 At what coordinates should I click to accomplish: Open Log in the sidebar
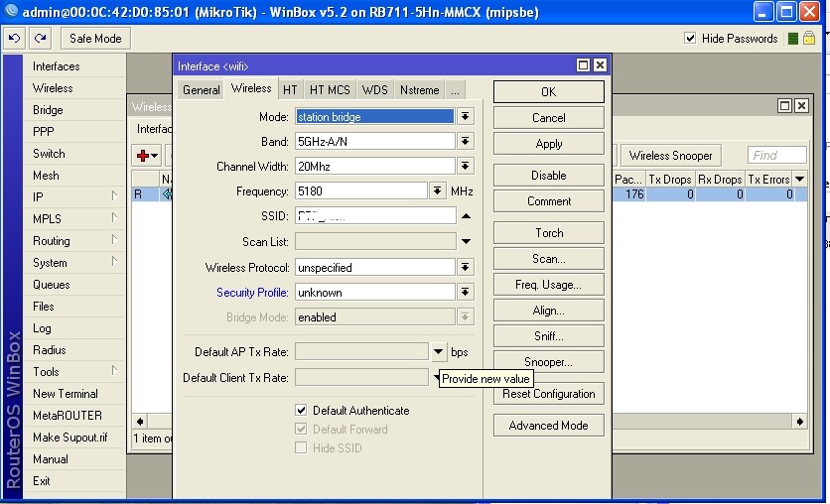point(74,327)
